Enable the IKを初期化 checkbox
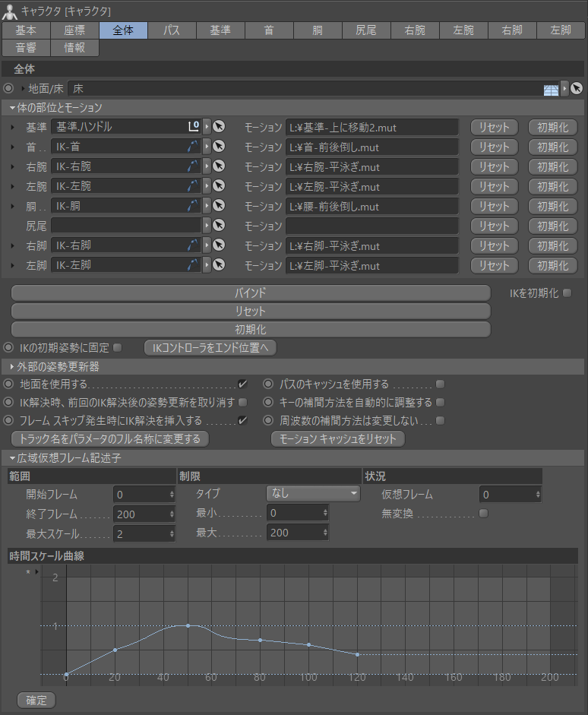Screen dimensions: 588x715 (x=567, y=293)
